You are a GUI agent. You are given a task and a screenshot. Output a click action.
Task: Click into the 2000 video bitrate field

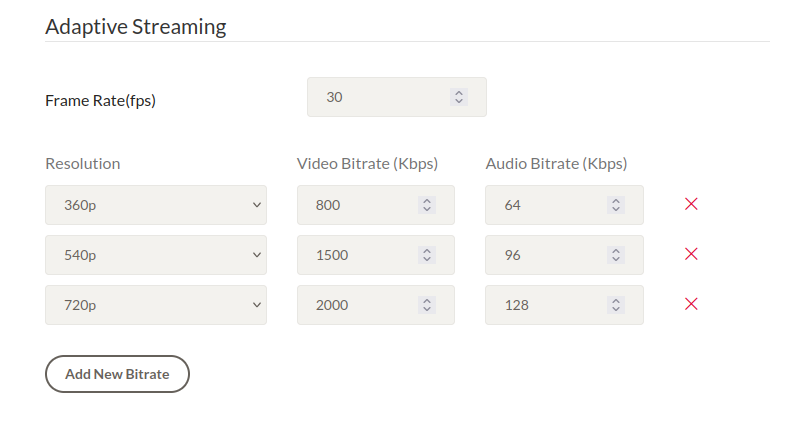coord(376,305)
